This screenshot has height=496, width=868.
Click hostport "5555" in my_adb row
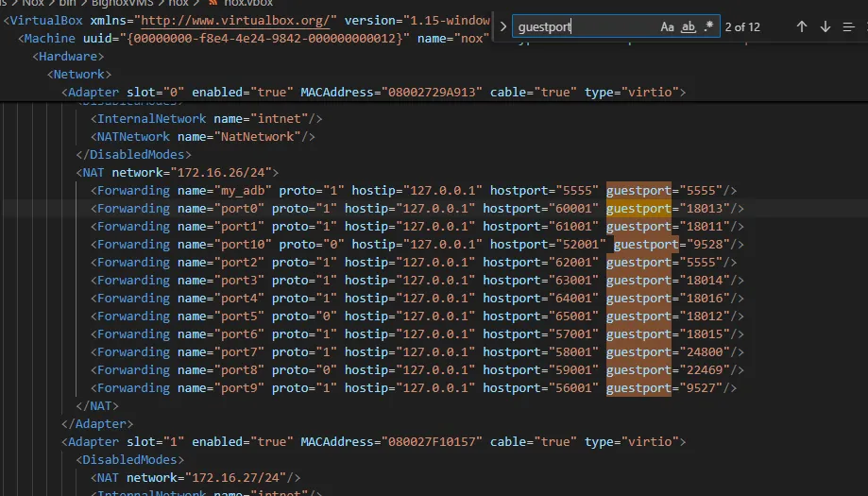(x=577, y=191)
